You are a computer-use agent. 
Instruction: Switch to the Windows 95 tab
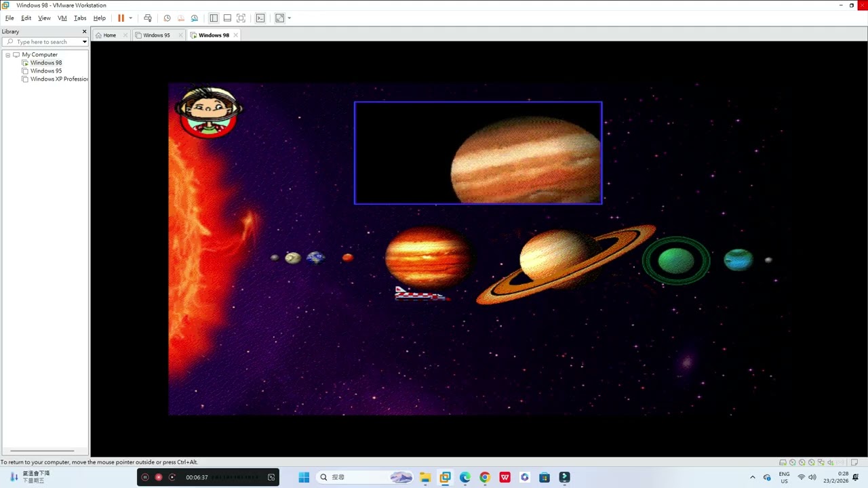tap(156, 35)
